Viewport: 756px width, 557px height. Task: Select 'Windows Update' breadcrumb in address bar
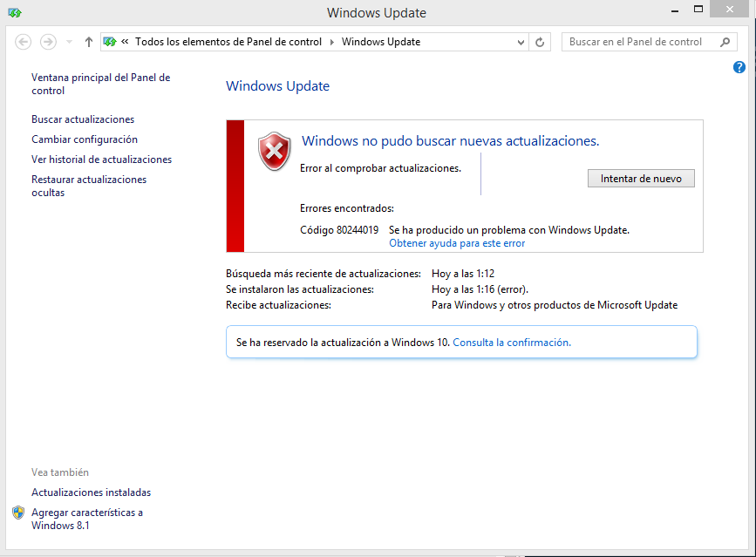(381, 42)
